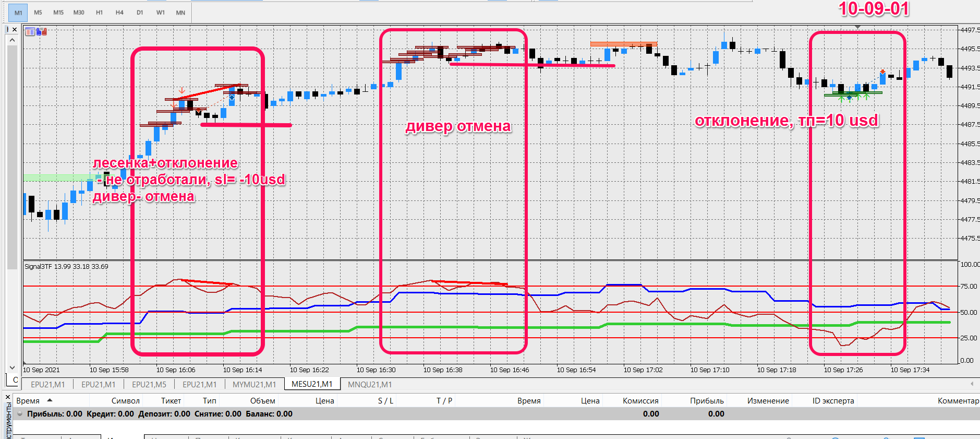The height and width of the screenshot is (439, 980).
Task: Click the 10 Sep 16:14 time axis label
Action: [x=243, y=370]
